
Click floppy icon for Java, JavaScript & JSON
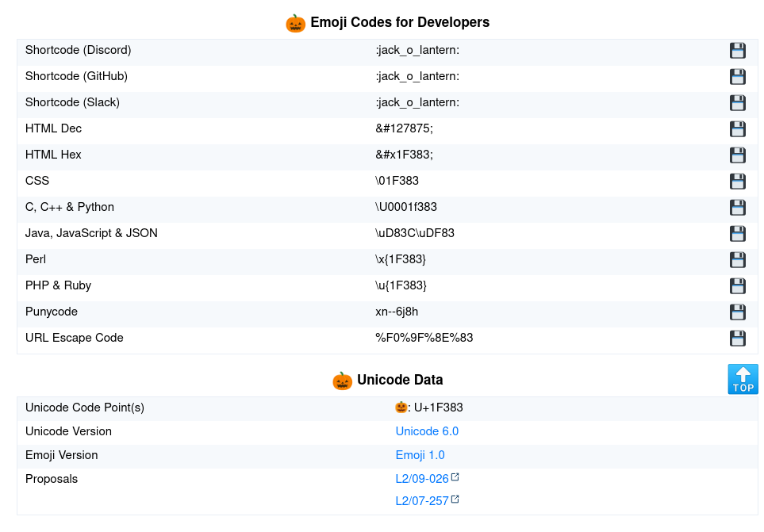click(737, 234)
